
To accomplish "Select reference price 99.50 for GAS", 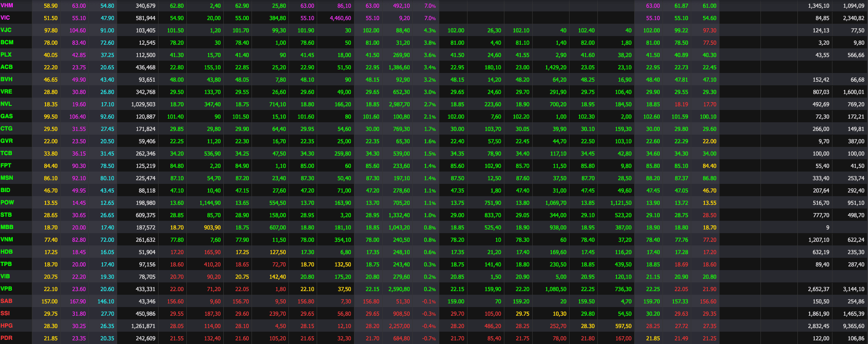I will (x=51, y=117).
